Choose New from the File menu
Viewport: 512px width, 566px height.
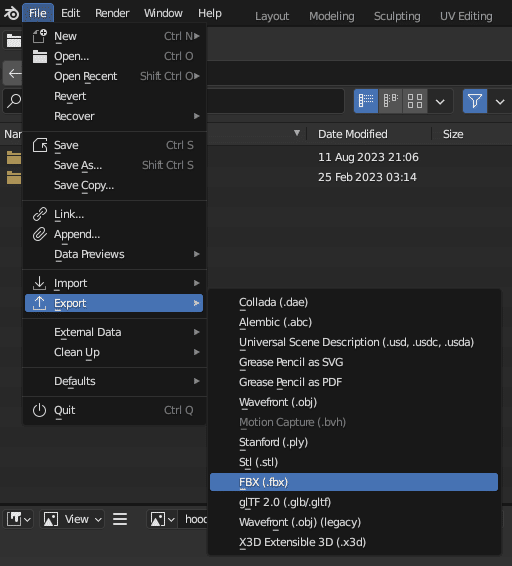click(114, 36)
